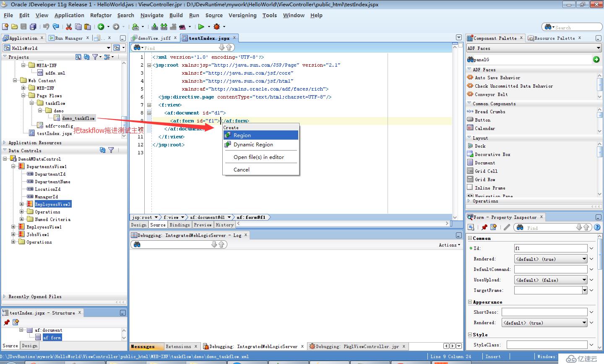This screenshot has width=604, height=364.
Task: Click the Redo toolbar icon
Action: click(x=55, y=27)
